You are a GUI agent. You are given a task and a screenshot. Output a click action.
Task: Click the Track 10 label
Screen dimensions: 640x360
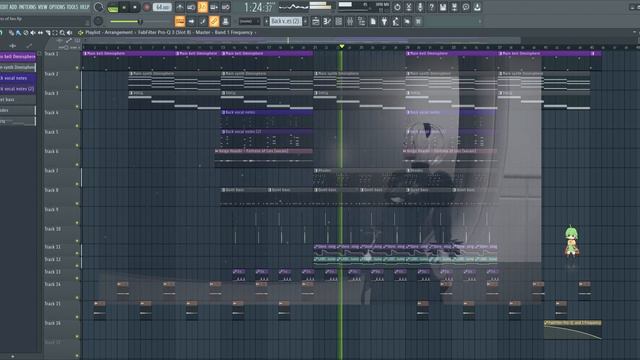53,229
